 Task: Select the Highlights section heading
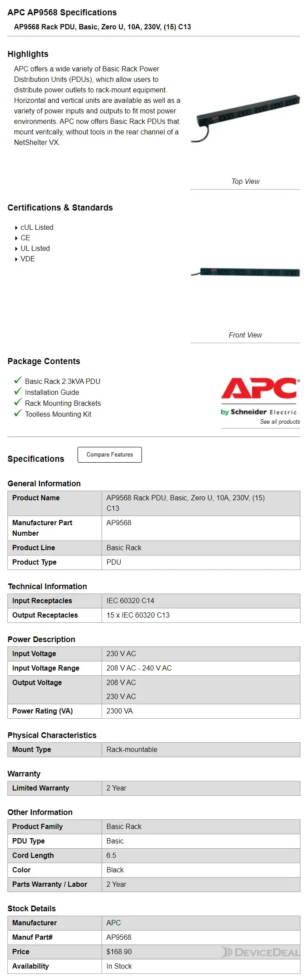pos(28,54)
